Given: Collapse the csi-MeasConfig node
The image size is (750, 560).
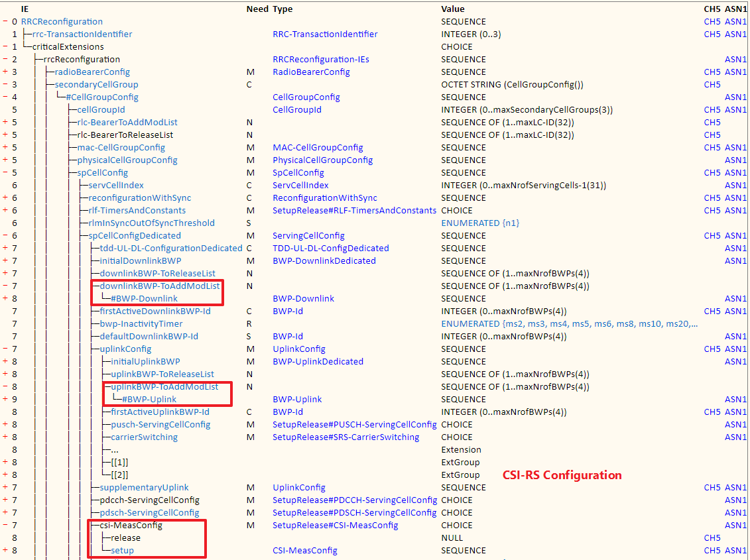Looking at the screenshot, I should (5, 525).
